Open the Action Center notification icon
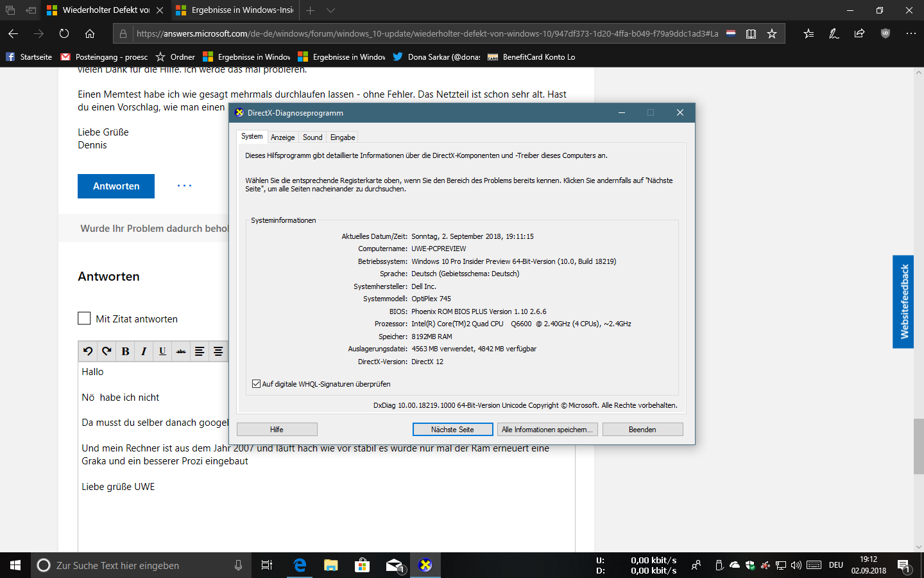Viewport: 924px width, 578px height. [904, 566]
